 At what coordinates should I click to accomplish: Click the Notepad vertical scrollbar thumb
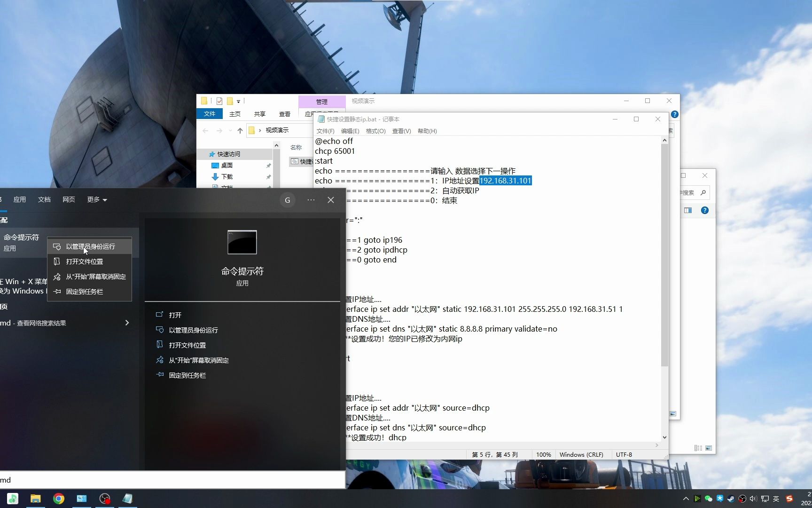(664, 255)
